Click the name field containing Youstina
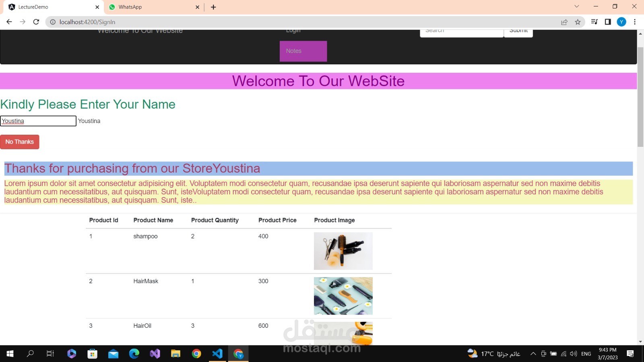 tap(38, 121)
